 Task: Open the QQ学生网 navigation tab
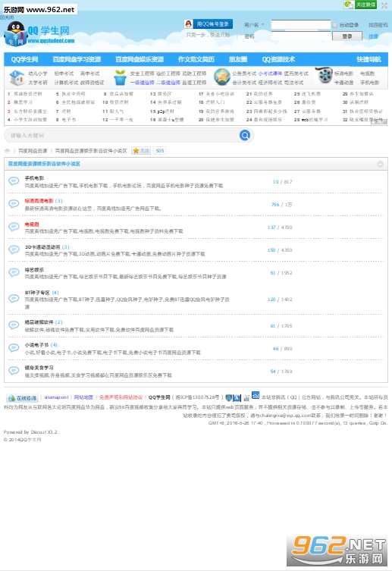coord(24,59)
